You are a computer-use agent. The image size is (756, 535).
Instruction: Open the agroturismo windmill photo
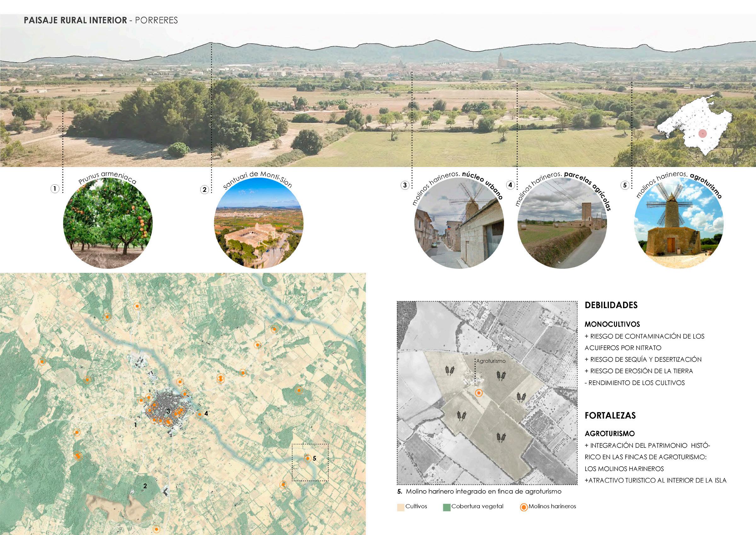coord(679,223)
